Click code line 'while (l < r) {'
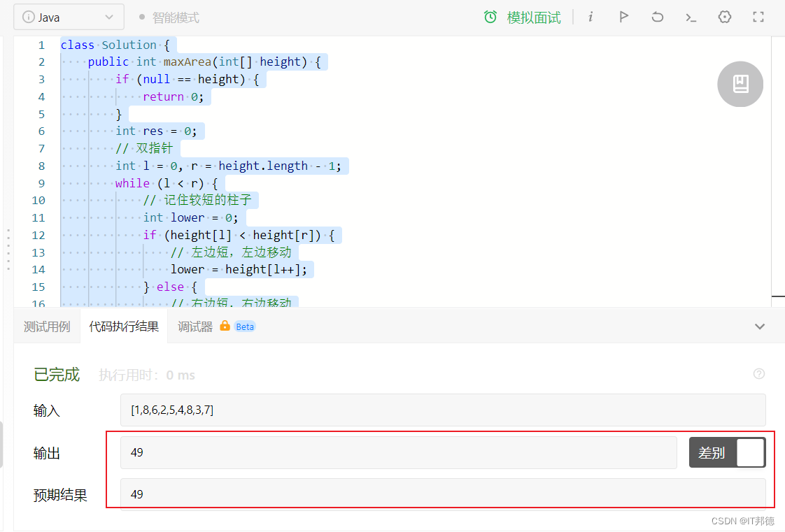The height and width of the screenshot is (532, 785). coord(167,183)
